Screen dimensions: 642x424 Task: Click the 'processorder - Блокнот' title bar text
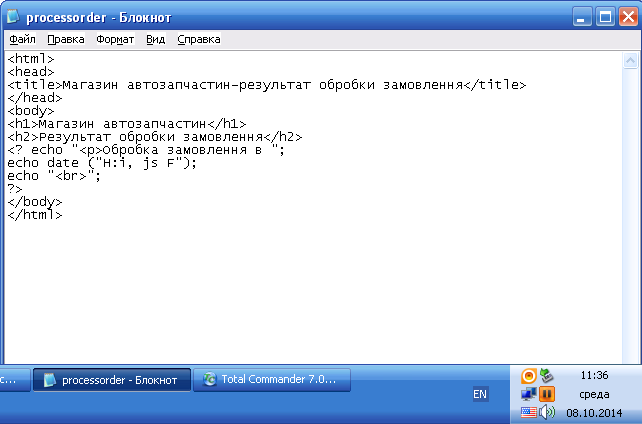coord(99,18)
